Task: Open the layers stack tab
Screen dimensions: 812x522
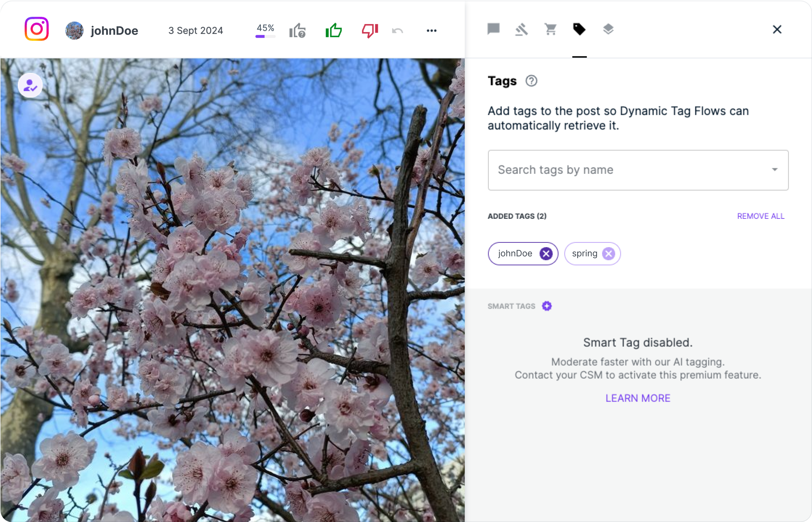Action: coord(608,29)
